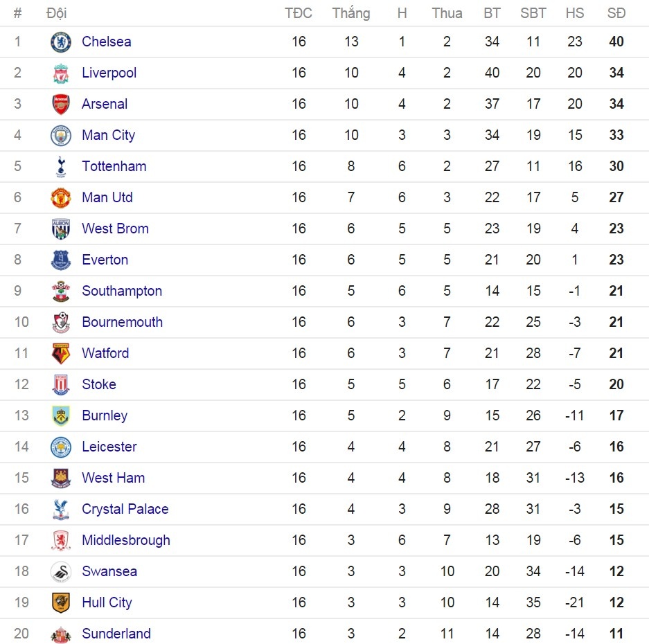Select the Middlesbrough team name
Viewport: 649px width, 644px height.
click(125, 540)
